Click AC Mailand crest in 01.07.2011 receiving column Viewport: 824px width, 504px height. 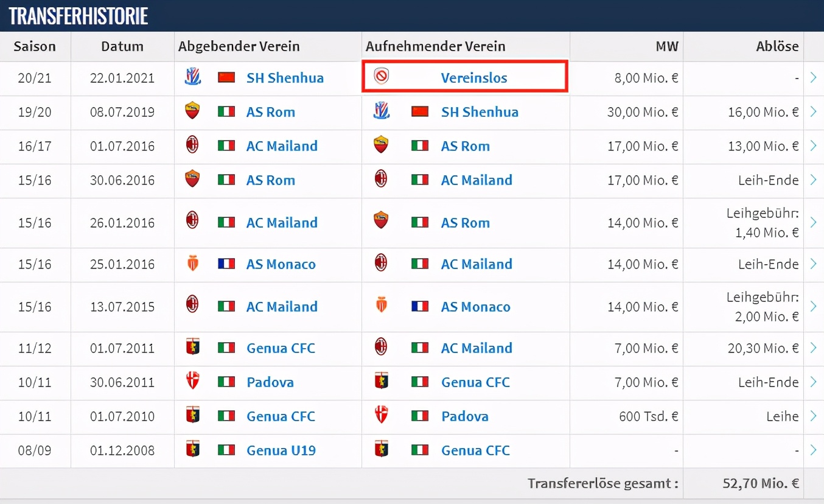[381, 347]
